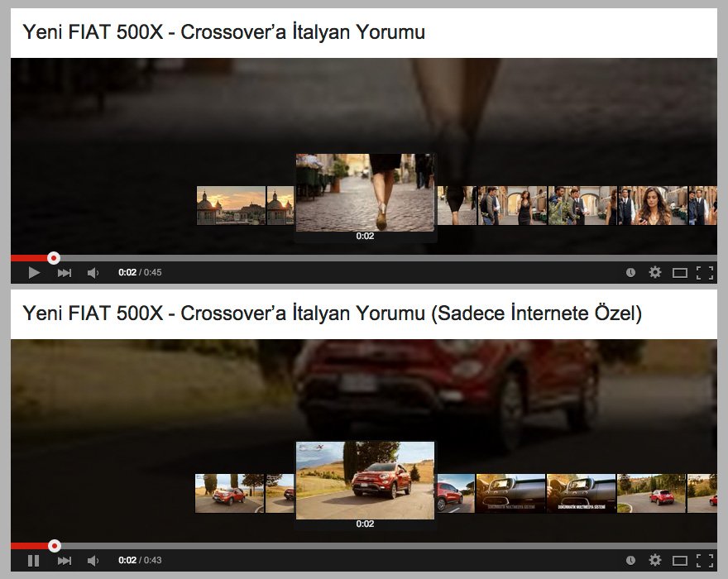Skip to the next video on the top player
The width and height of the screenshot is (728, 579).
(x=64, y=271)
